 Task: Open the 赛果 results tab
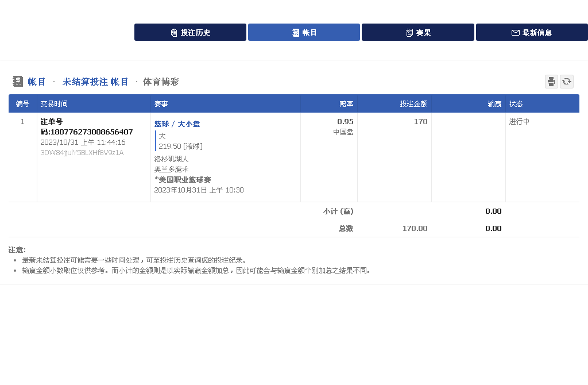[418, 32]
